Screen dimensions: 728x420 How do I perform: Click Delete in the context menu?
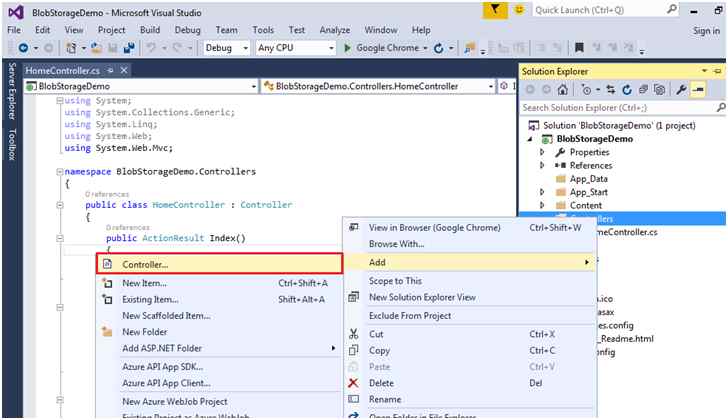click(x=470, y=383)
